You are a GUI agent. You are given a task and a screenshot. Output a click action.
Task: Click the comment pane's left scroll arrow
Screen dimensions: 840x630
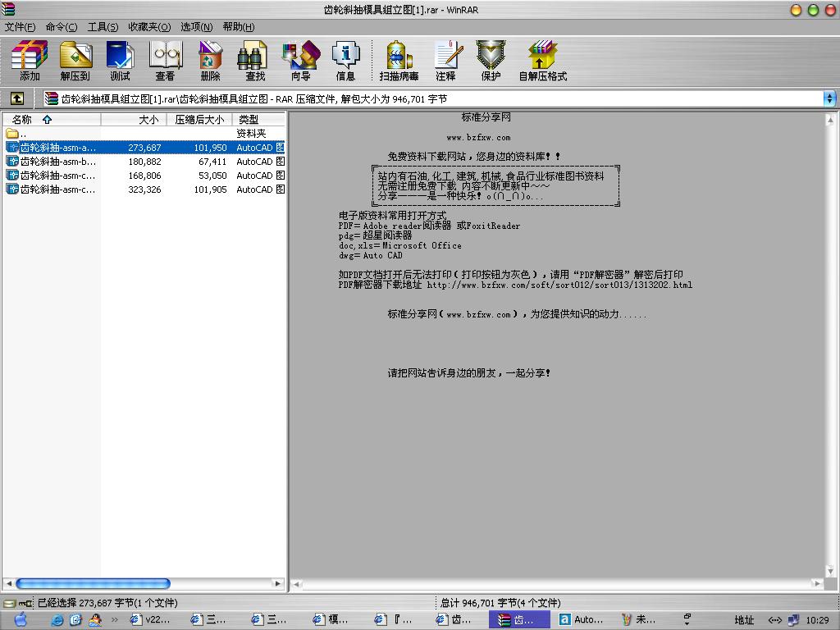[296, 584]
